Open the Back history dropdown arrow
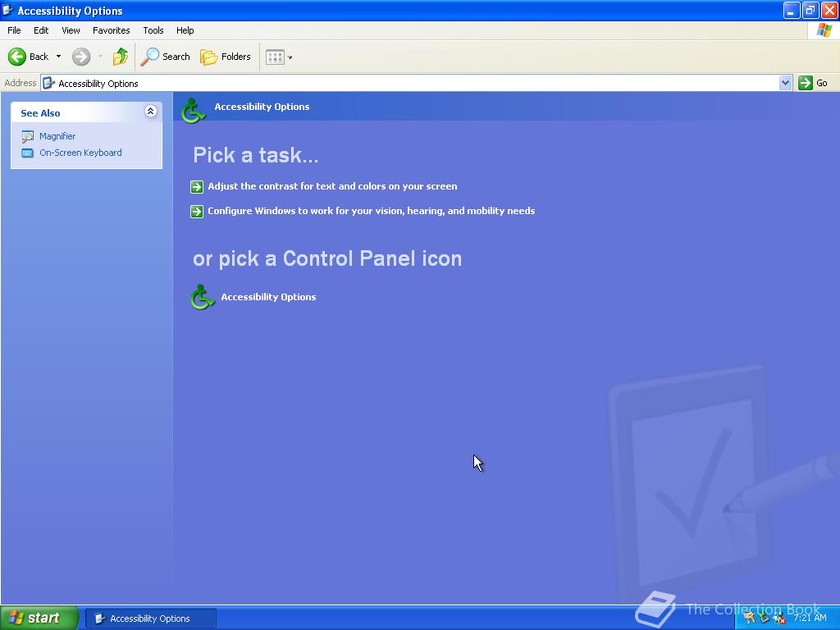This screenshot has height=630, width=840. (58, 57)
